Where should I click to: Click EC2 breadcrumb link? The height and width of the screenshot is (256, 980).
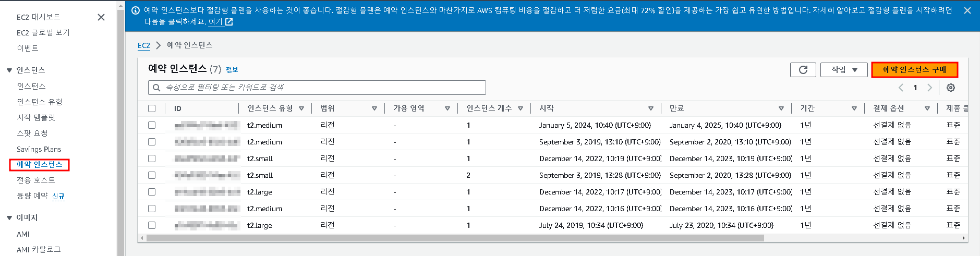tap(144, 45)
